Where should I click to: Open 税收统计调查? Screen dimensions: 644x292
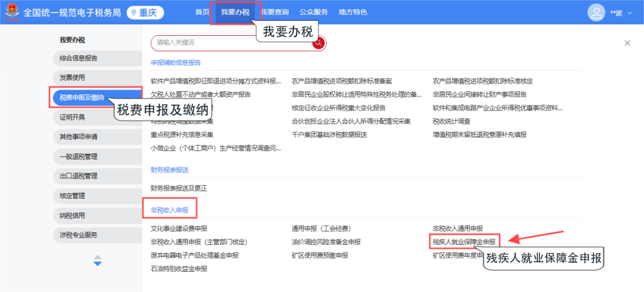click(451, 121)
